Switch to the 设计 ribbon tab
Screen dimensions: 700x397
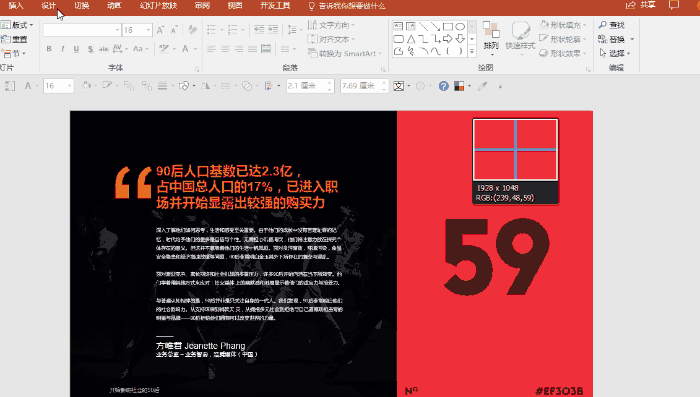click(x=48, y=5)
